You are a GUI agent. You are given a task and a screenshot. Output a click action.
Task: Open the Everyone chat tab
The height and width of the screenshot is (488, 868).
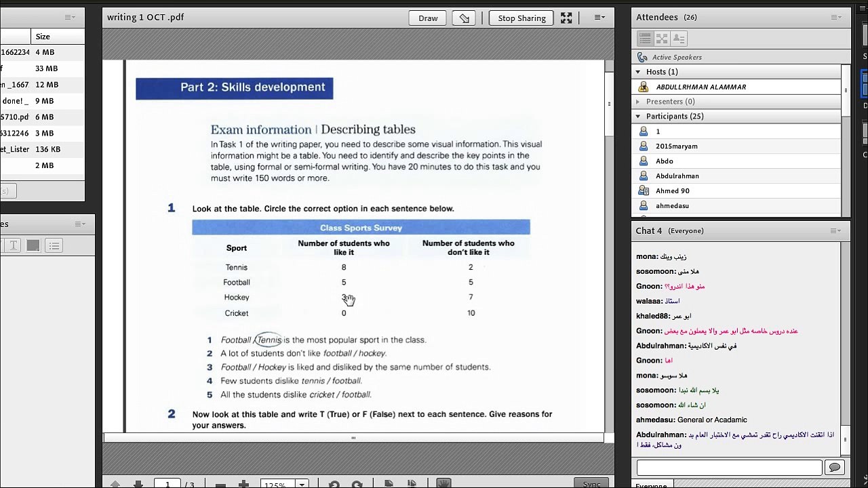pos(652,485)
